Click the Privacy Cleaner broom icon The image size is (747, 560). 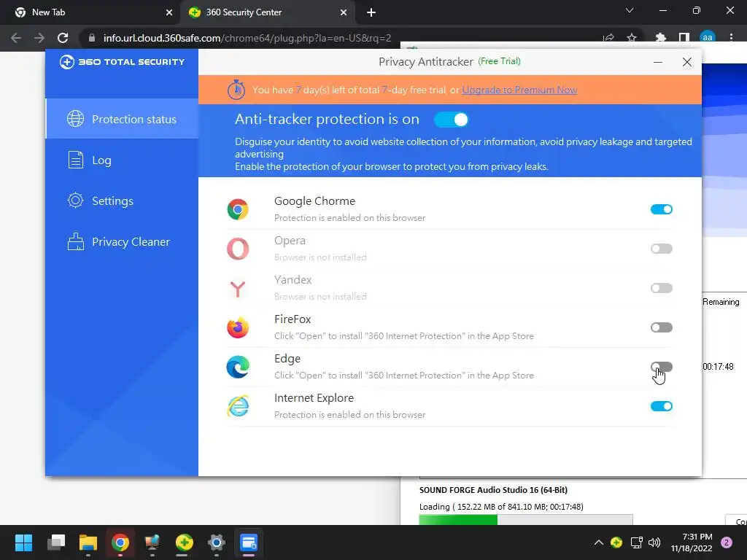75,241
